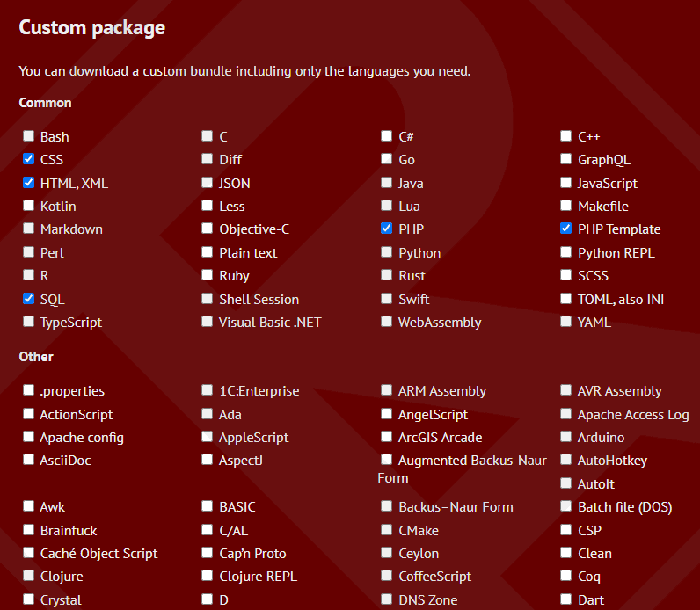Viewport: 700px width, 610px height.
Task: Check the YAML option
Action: tap(565, 322)
